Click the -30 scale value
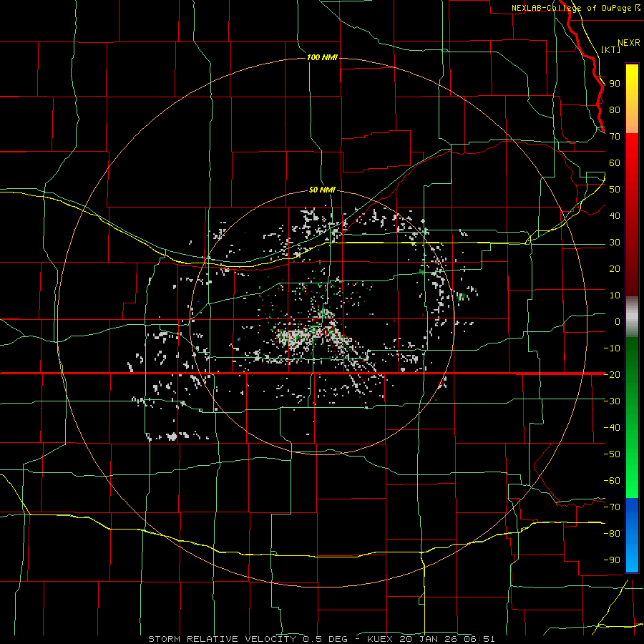644x644 pixels. [612, 401]
